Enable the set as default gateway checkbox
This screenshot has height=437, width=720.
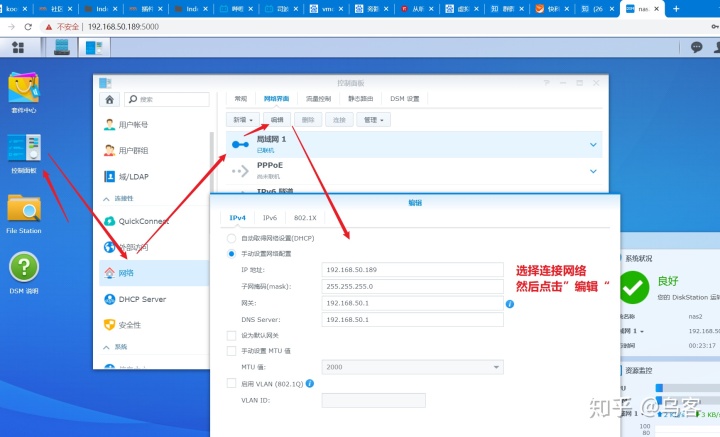[x=231, y=336]
